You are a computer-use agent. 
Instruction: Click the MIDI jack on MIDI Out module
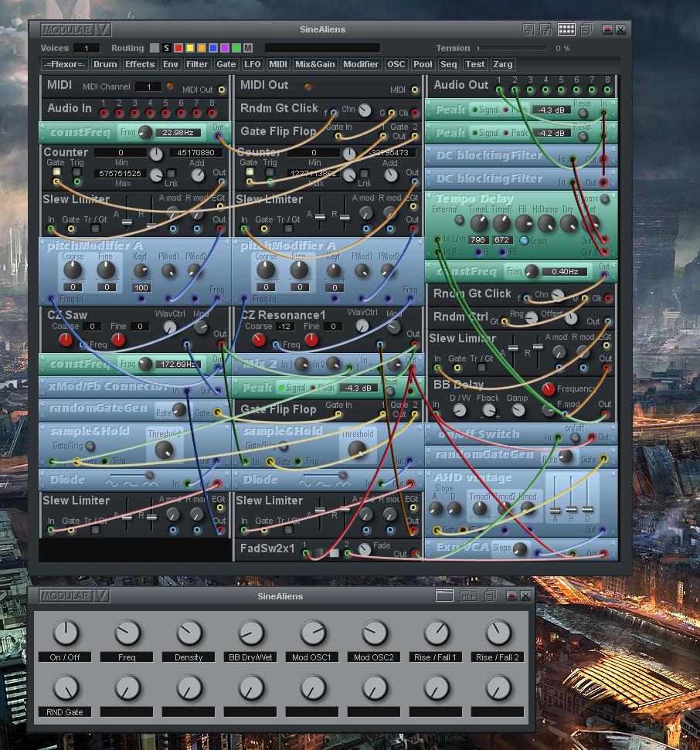414,90
